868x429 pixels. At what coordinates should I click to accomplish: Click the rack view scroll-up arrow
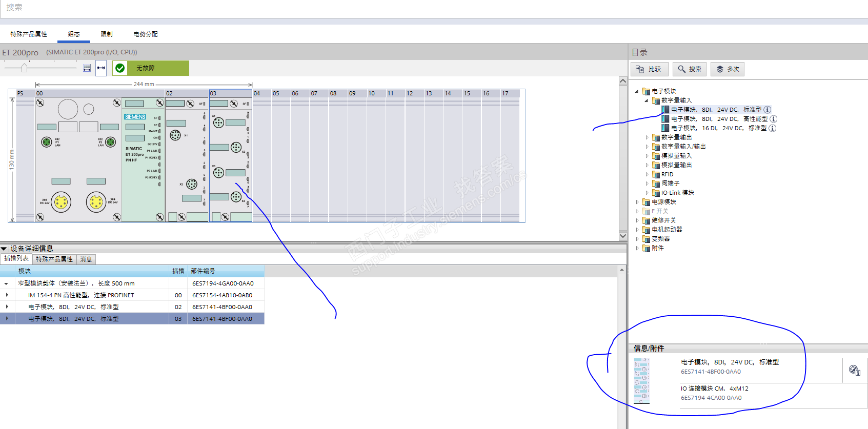(x=623, y=81)
